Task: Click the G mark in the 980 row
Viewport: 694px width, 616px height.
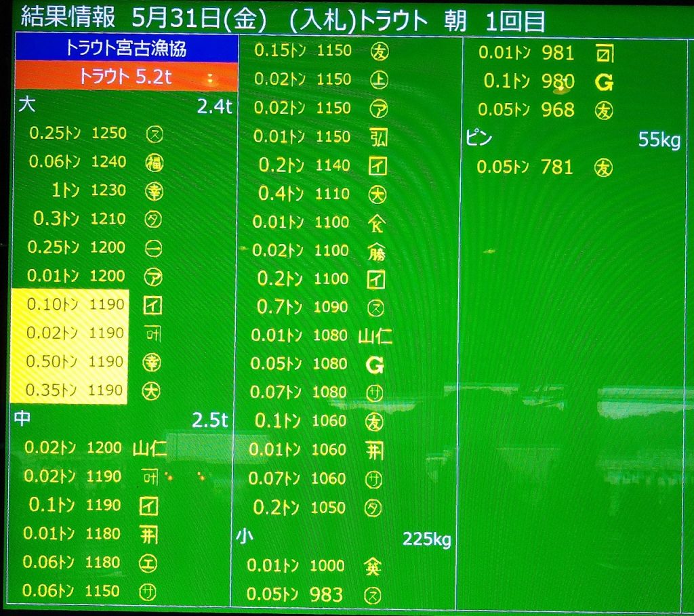Action: pos(603,82)
